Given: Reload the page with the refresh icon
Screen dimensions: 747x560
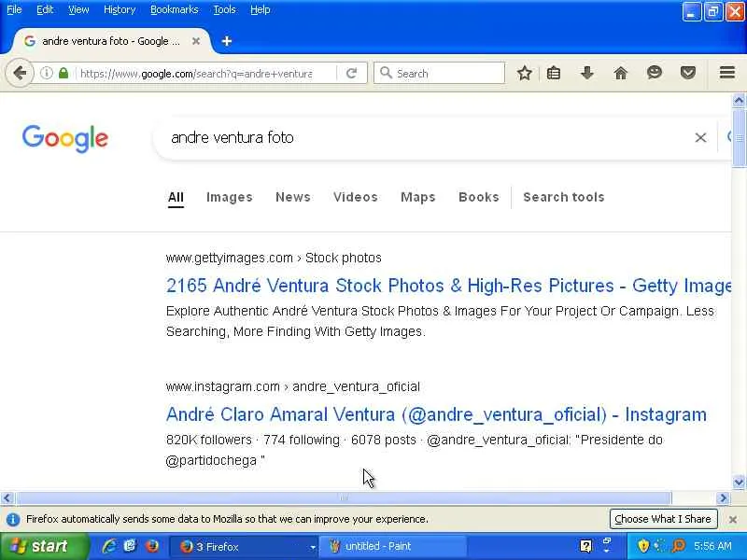Looking at the screenshot, I should [x=352, y=74].
